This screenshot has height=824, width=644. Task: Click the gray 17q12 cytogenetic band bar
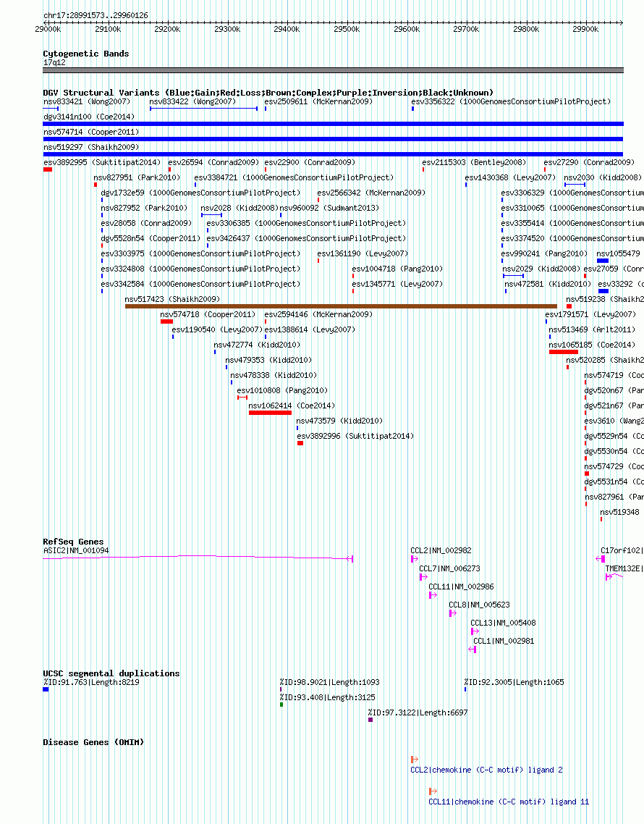tap(333, 70)
